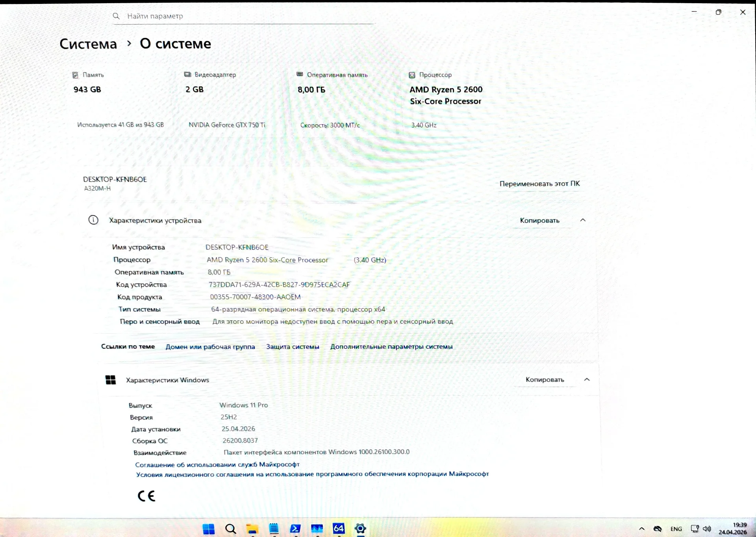
Task: Minimize the Settings window
Action: pos(694,12)
